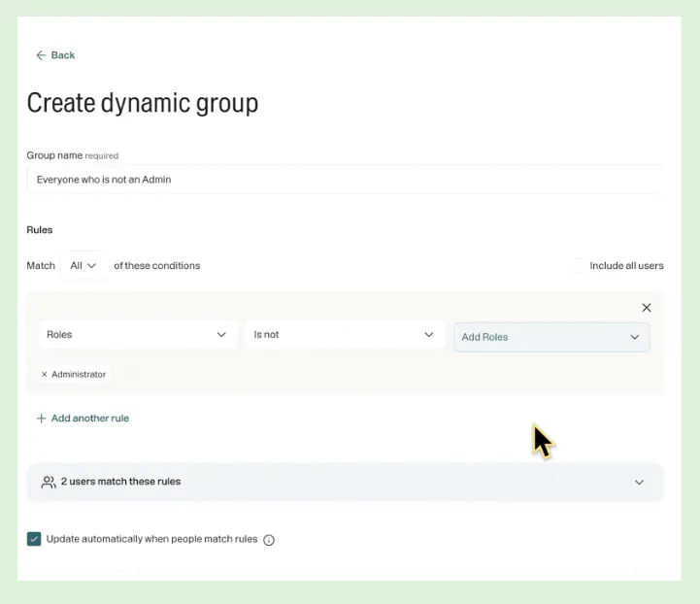The width and height of the screenshot is (700, 604).
Task: Click Add another rule
Action: coord(89,419)
